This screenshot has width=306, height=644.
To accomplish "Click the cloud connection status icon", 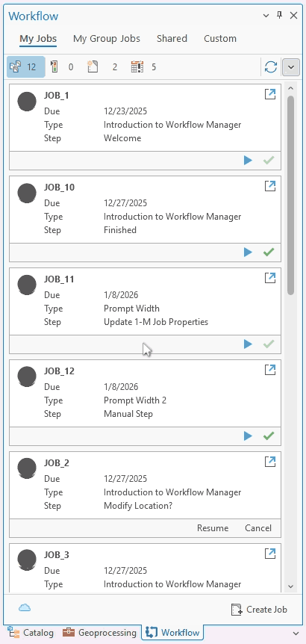I will click(x=25, y=608).
